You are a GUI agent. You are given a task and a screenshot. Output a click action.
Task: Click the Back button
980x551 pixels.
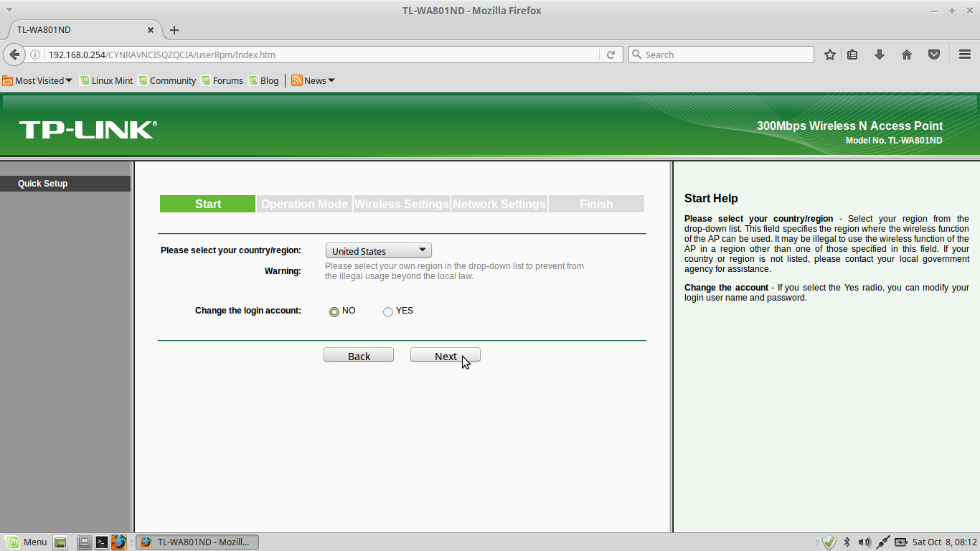tap(359, 355)
